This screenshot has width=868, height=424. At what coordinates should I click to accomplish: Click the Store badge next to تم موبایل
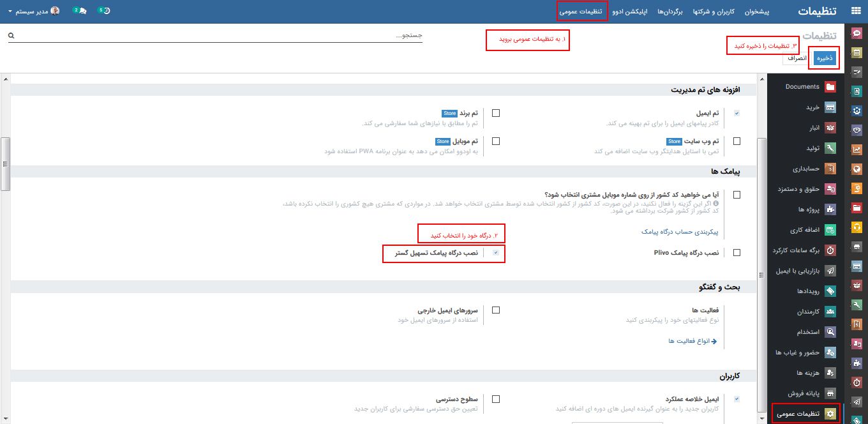coord(443,141)
